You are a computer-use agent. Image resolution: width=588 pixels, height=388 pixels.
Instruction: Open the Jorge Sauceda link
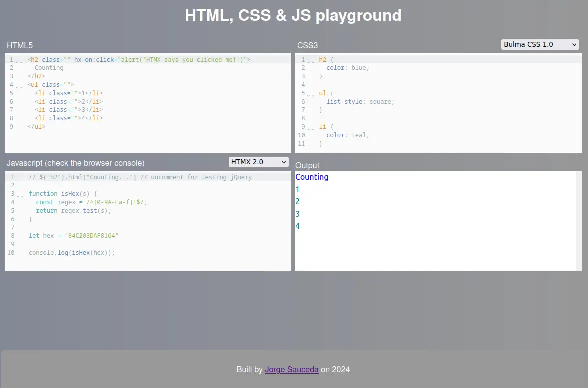click(292, 369)
